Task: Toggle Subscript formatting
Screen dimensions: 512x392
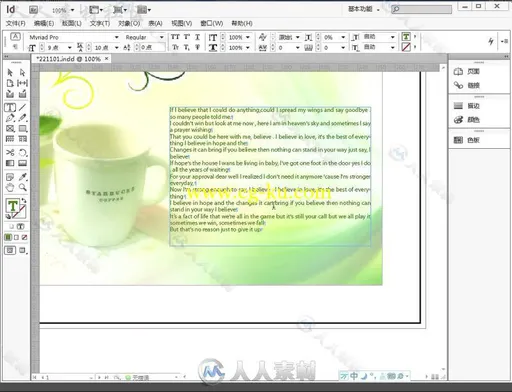Action: tap(187, 47)
